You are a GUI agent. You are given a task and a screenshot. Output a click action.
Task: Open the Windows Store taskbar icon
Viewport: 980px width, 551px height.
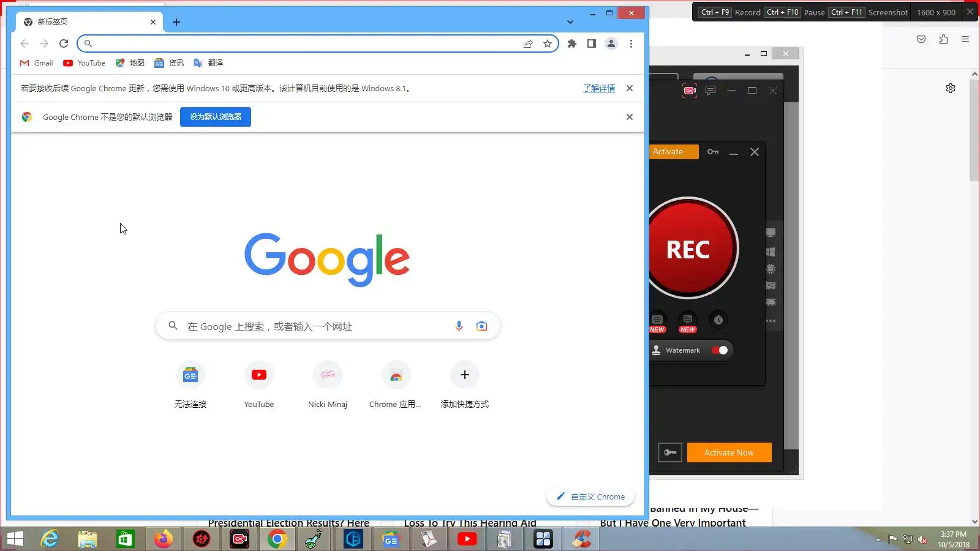point(126,539)
